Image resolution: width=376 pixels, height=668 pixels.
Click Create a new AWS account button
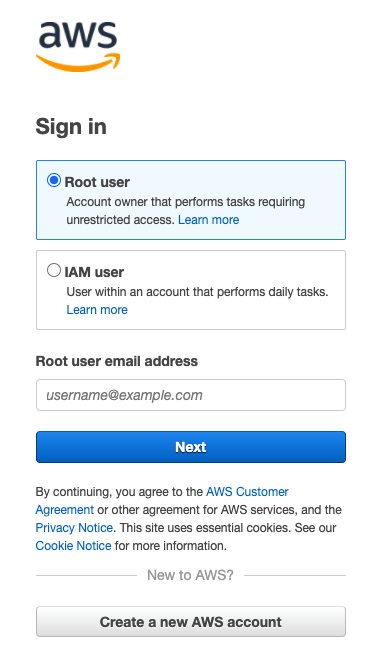tap(191, 622)
